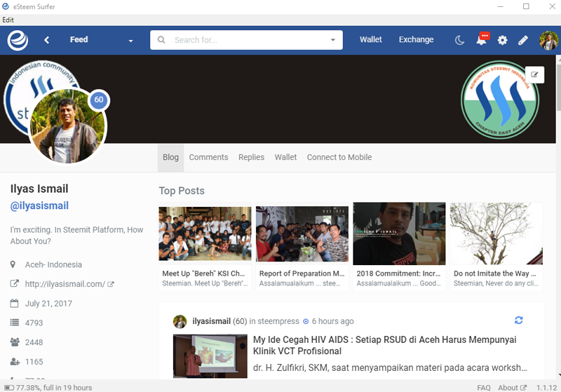Click the voting power battery icon in status bar
Screen dimensions: 561x392
click(x=9, y=388)
